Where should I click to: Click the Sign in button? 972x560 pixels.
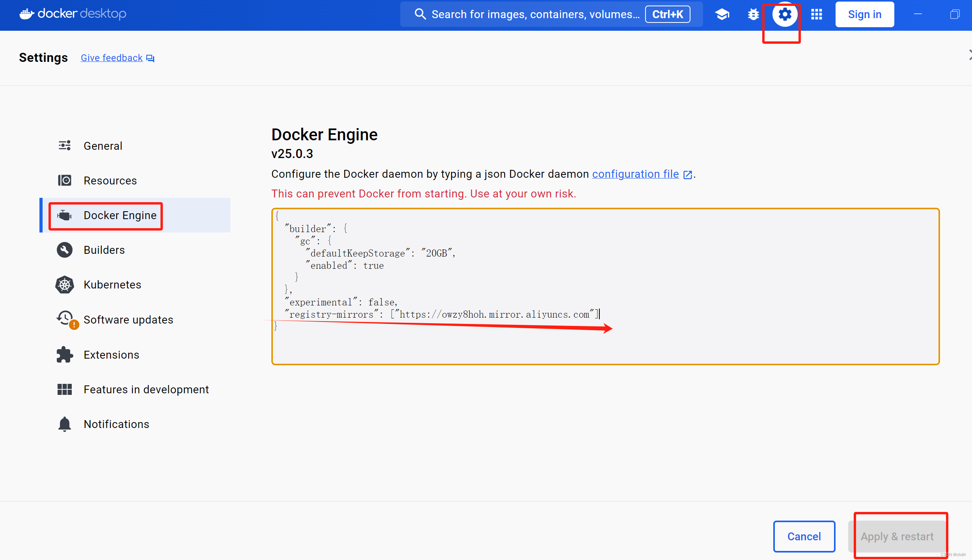(x=864, y=15)
